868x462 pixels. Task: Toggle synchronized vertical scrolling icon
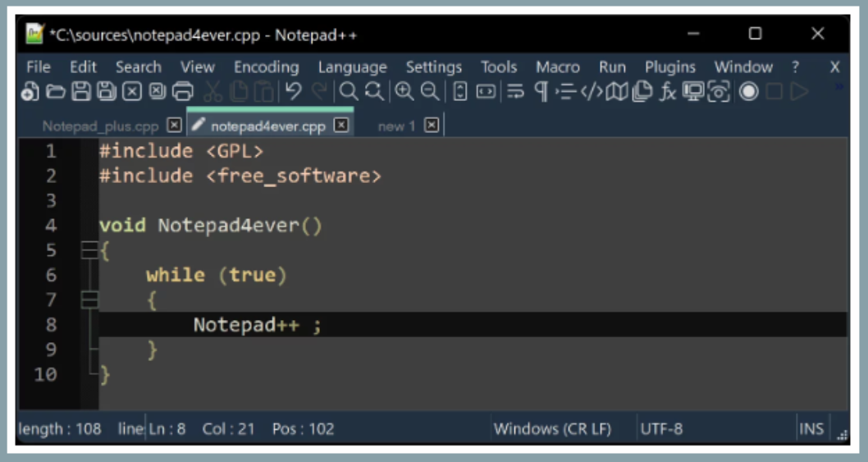[460, 91]
